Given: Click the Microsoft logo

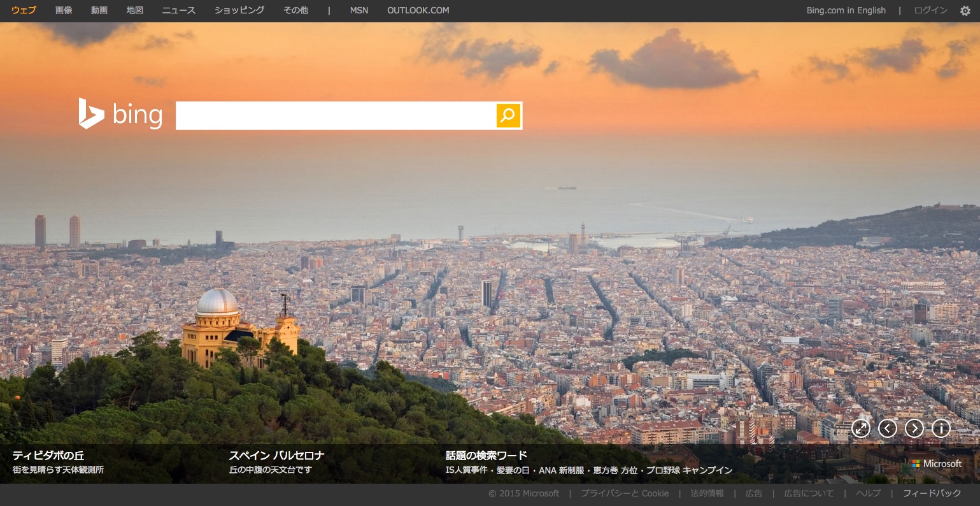Looking at the screenshot, I should click(x=937, y=464).
